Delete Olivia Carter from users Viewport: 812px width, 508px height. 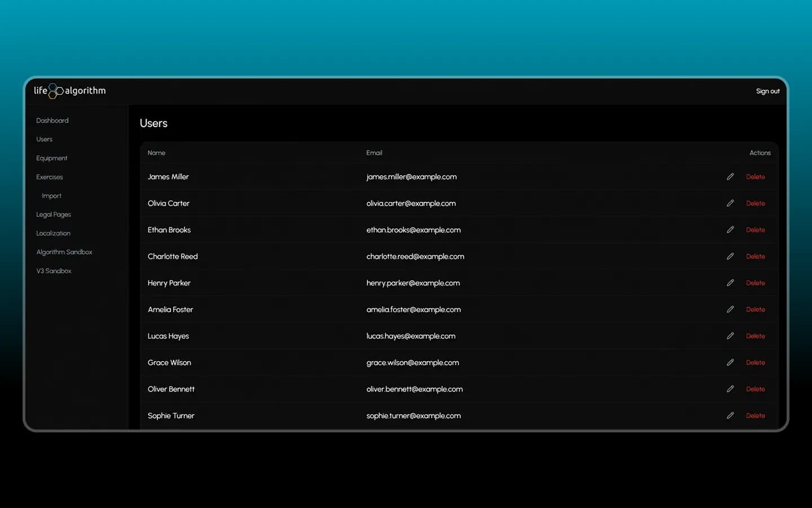pyautogui.click(x=756, y=203)
